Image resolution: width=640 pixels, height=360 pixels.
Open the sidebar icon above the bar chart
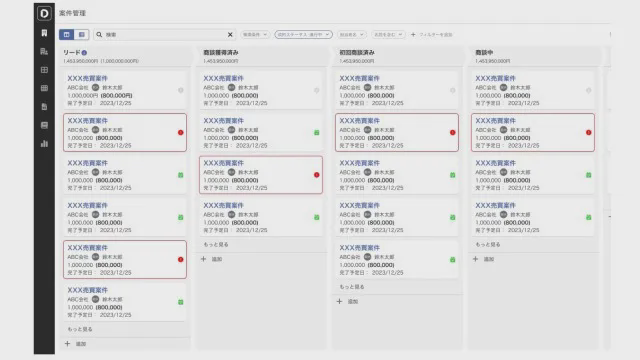point(44,125)
